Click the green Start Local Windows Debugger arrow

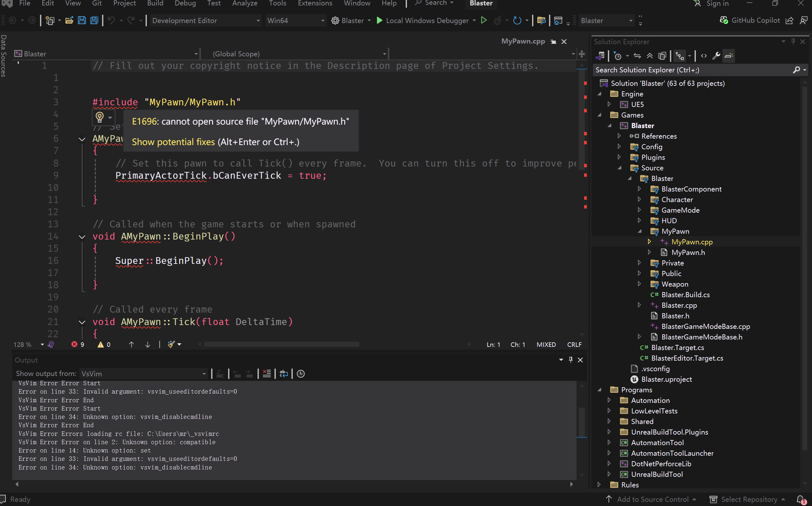[x=379, y=20]
